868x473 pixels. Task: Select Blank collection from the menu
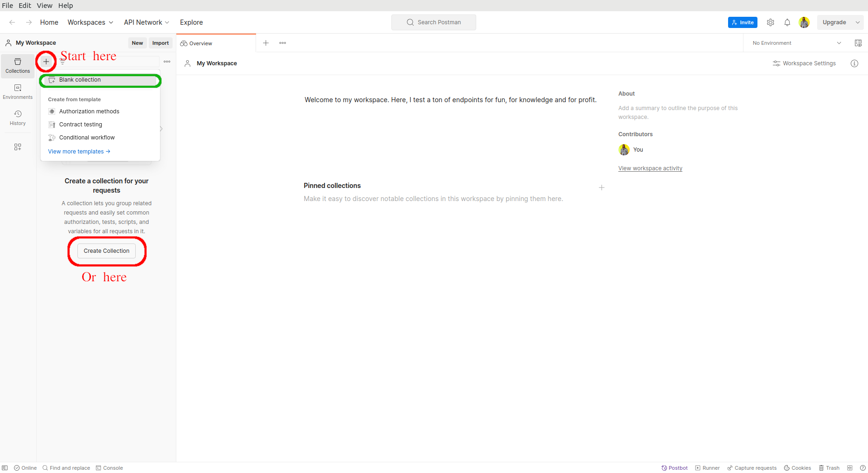pyautogui.click(x=80, y=80)
